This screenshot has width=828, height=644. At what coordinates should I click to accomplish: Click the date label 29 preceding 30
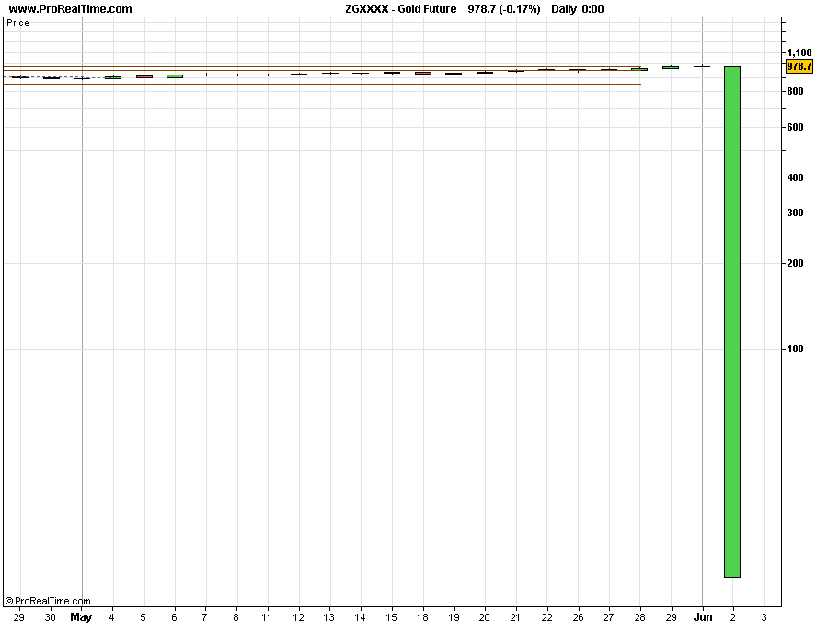click(x=19, y=617)
